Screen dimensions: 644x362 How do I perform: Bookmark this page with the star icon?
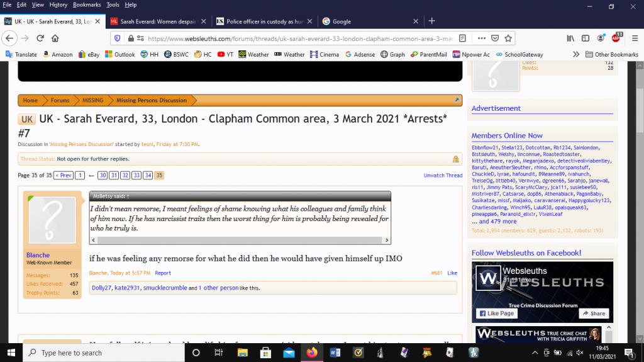pyautogui.click(x=508, y=38)
